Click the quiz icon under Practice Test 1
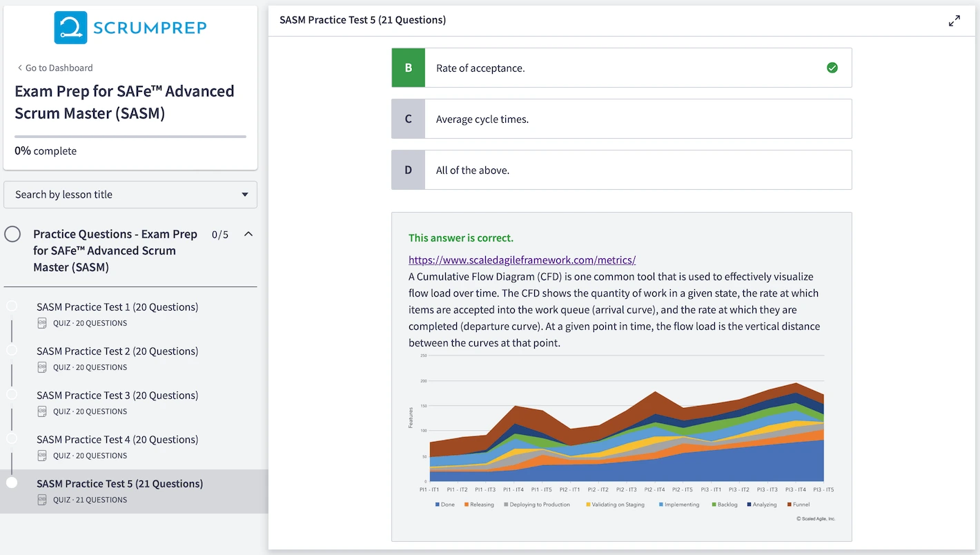 pyautogui.click(x=42, y=323)
